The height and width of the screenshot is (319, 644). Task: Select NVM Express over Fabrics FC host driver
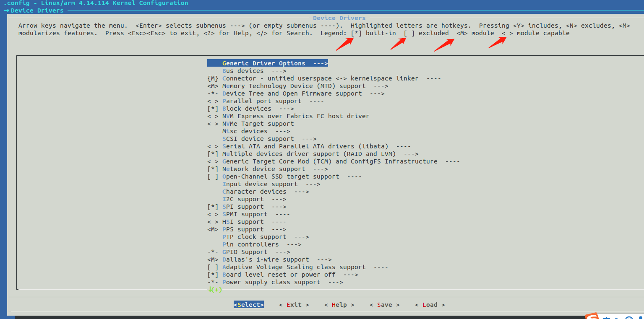tap(288, 116)
